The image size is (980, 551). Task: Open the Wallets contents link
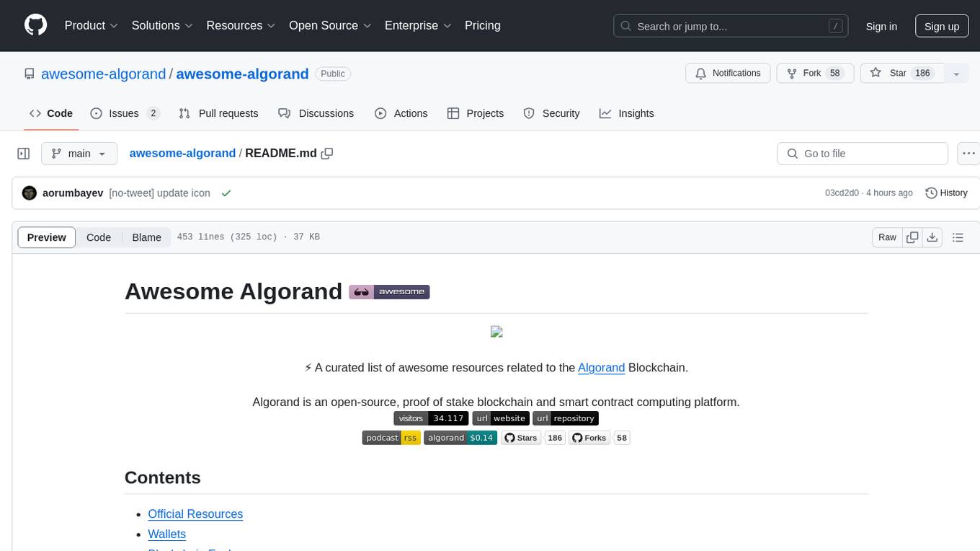point(167,534)
